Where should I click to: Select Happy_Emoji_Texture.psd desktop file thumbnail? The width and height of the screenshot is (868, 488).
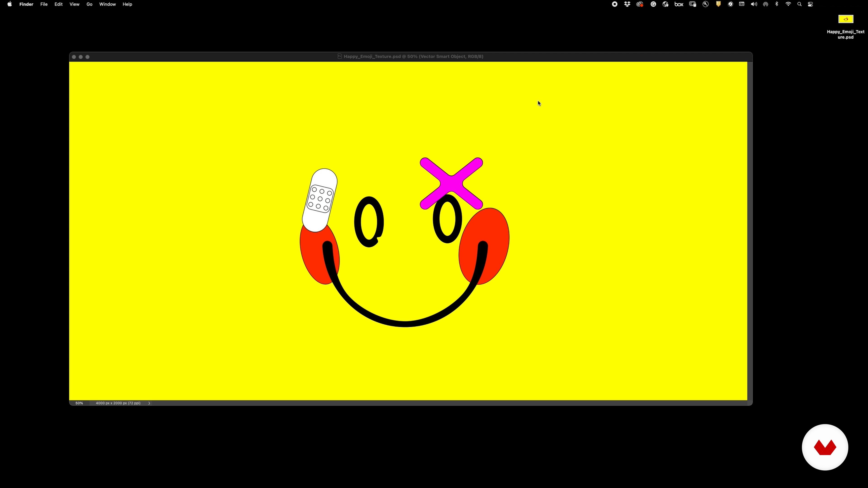pyautogui.click(x=846, y=19)
